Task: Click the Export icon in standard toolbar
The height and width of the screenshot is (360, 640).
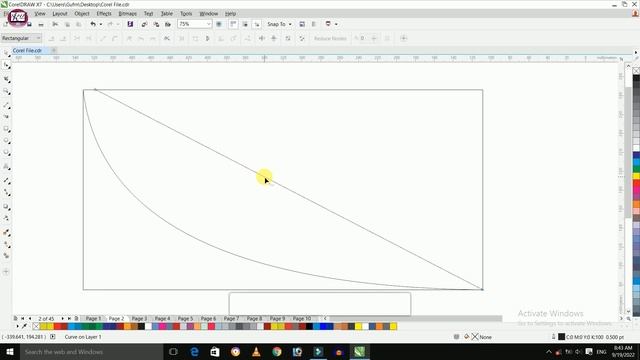Action: [x=156, y=24]
